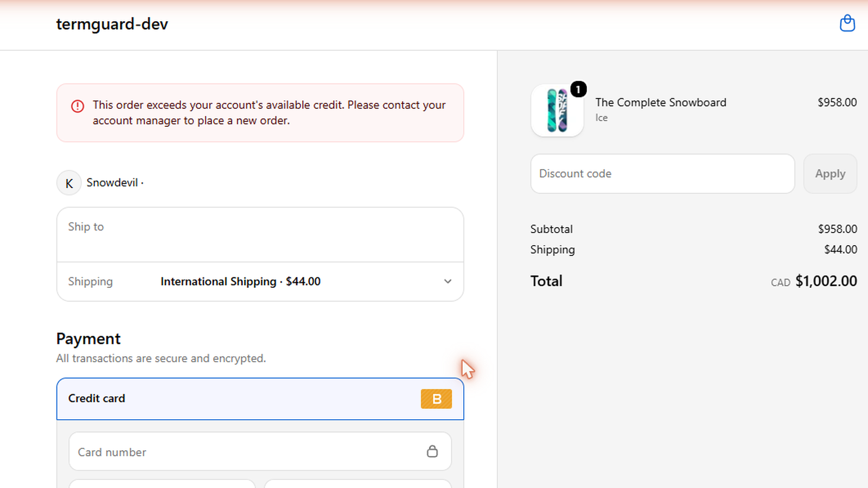Click The Complete Snowboard product title
This screenshot has height=488, width=868.
click(661, 102)
